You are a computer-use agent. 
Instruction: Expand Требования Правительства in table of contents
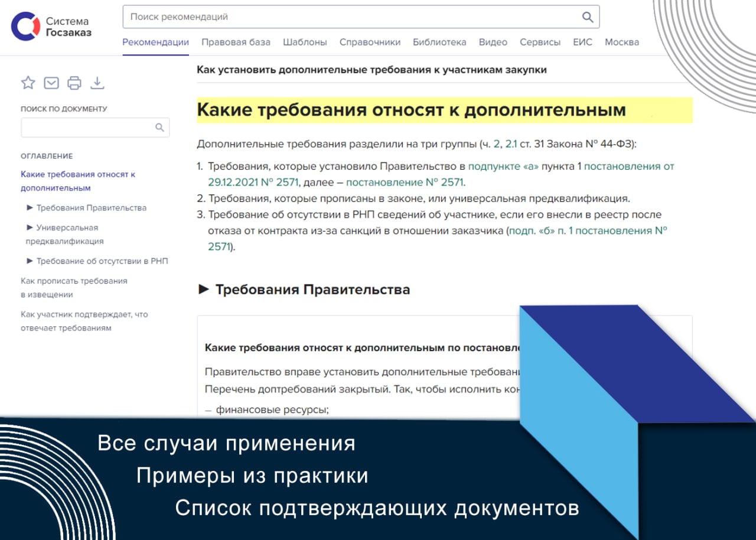point(87,208)
